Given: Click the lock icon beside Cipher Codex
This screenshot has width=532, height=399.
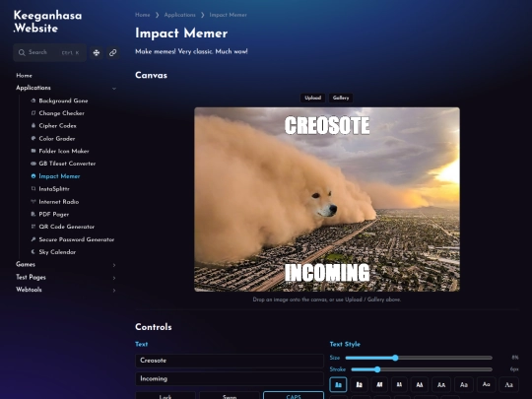Looking at the screenshot, I should tap(33, 125).
